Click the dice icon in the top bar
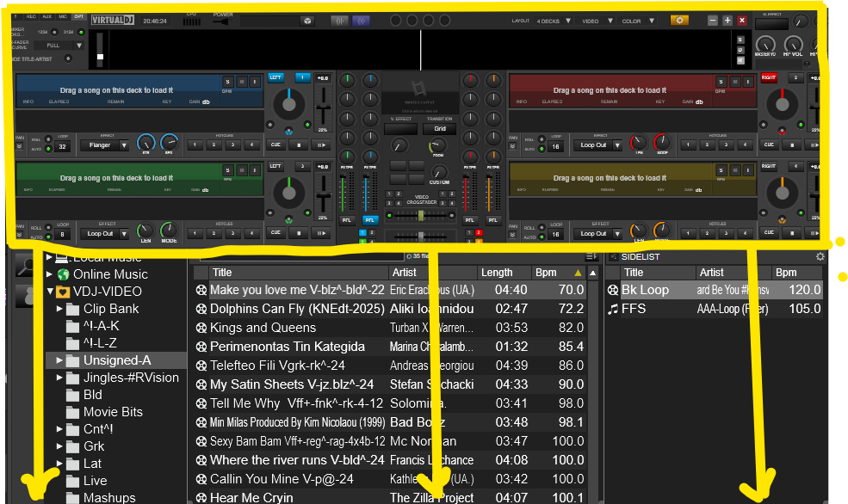The height and width of the screenshot is (504, 848). click(307, 21)
